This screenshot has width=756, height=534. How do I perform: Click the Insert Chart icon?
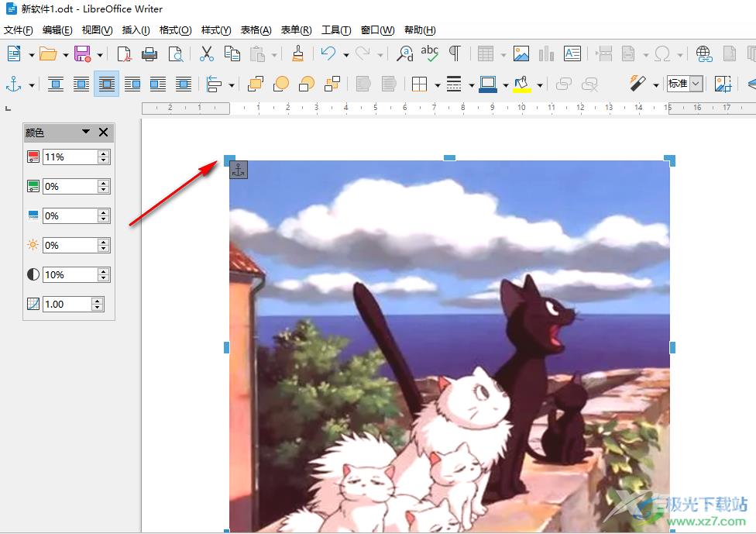pos(546,53)
